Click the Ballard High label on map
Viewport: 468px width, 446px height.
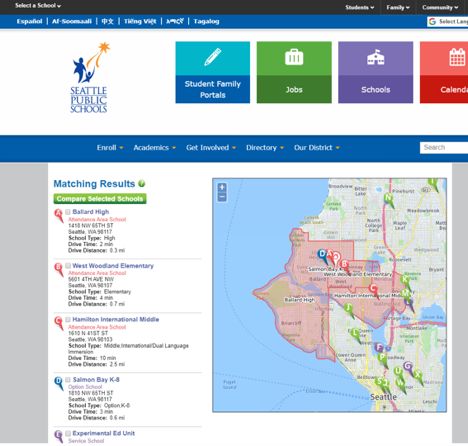299,300
